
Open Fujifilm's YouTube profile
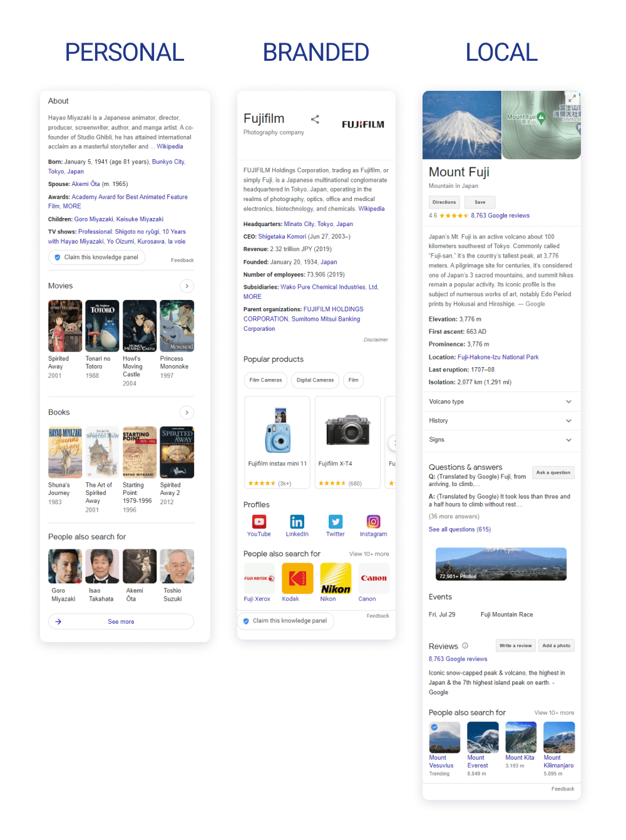tap(259, 522)
